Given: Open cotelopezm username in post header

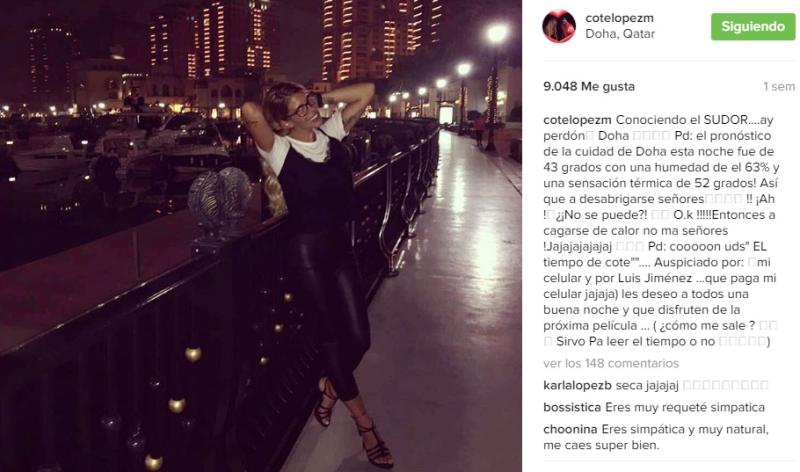Looking at the screenshot, I should [619, 18].
